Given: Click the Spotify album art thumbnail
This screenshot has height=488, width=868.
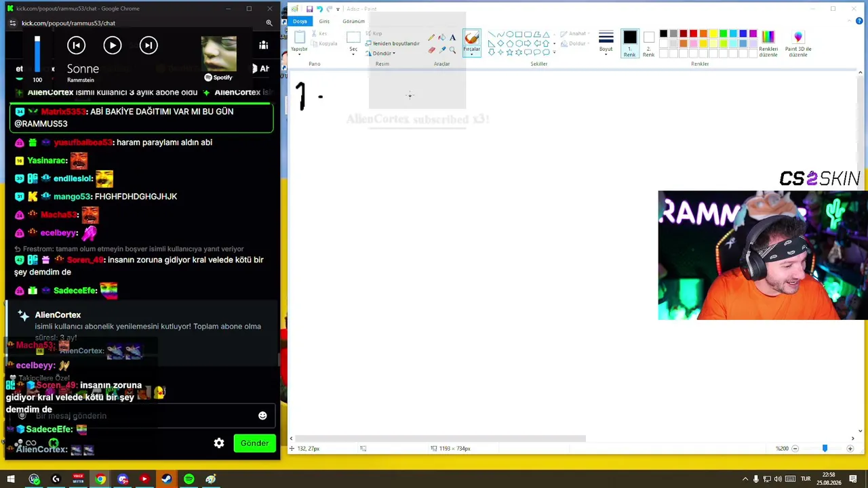Looking at the screenshot, I should coord(218,54).
